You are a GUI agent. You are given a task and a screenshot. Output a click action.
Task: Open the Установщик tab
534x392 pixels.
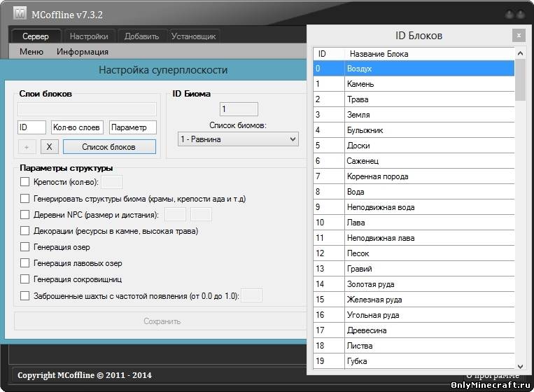click(194, 36)
